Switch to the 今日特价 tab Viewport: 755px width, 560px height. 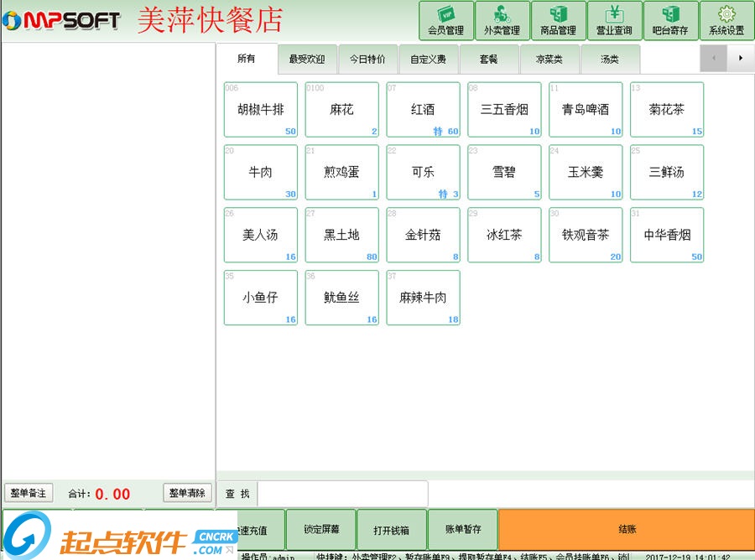pos(367,59)
